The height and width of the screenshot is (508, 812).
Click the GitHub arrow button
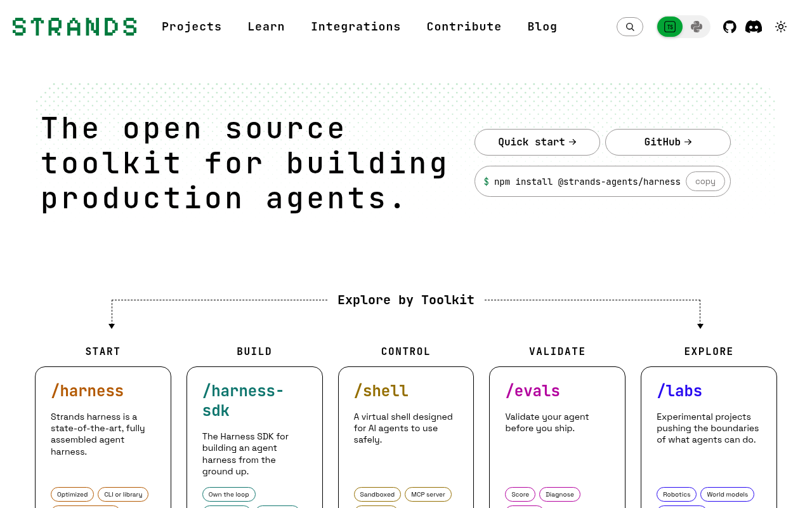[x=668, y=142]
